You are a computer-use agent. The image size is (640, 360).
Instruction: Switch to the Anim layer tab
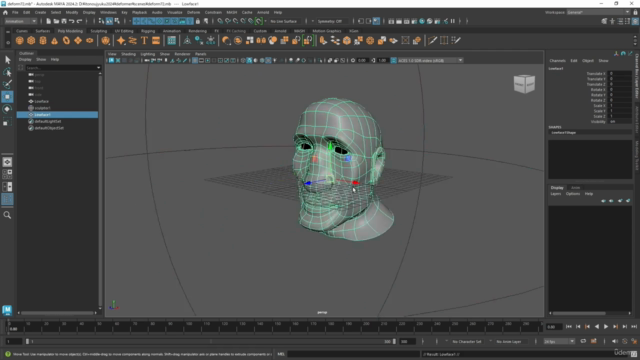click(x=575, y=188)
